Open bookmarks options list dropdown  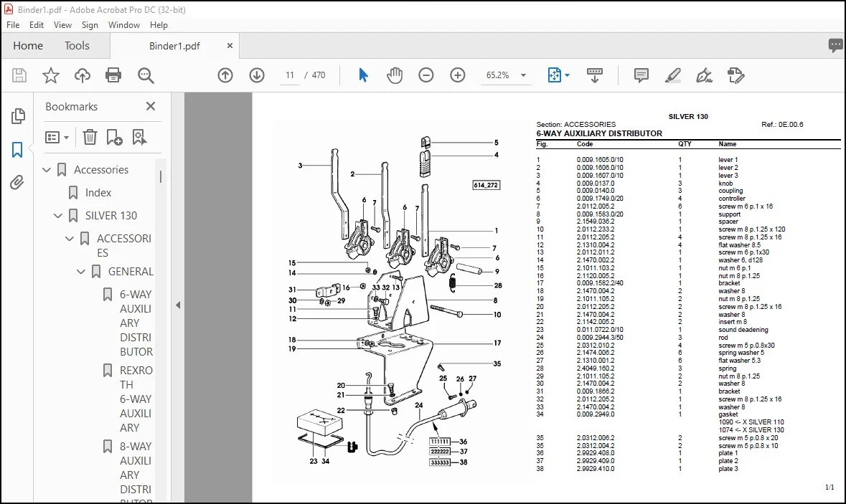(57, 138)
